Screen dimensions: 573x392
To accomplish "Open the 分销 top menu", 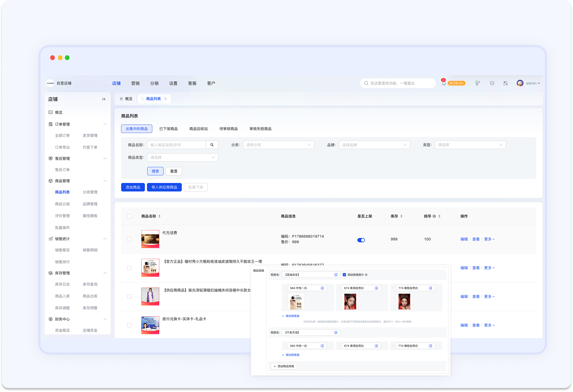I will click(154, 83).
